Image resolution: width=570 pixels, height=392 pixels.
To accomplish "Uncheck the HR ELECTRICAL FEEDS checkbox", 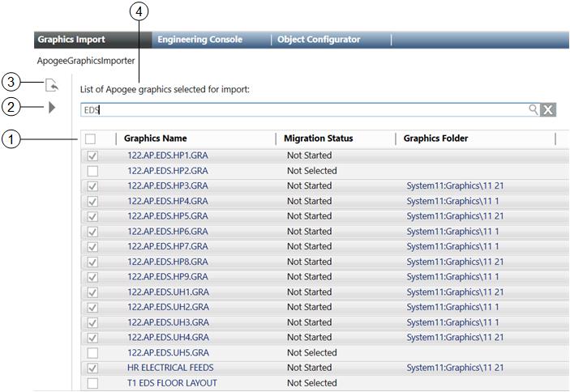I will coord(92,368).
